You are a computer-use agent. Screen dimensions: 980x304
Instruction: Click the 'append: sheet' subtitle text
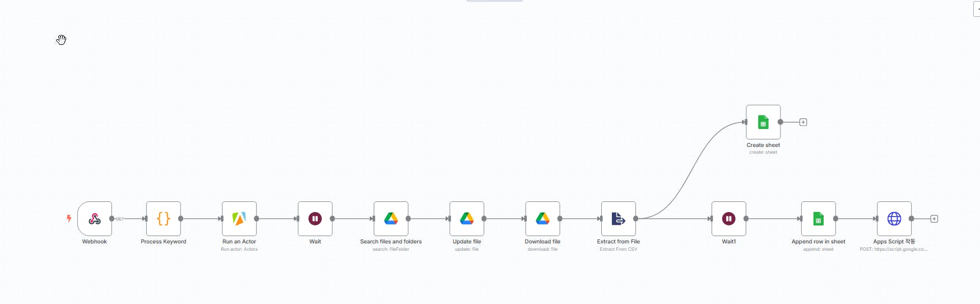coord(818,249)
